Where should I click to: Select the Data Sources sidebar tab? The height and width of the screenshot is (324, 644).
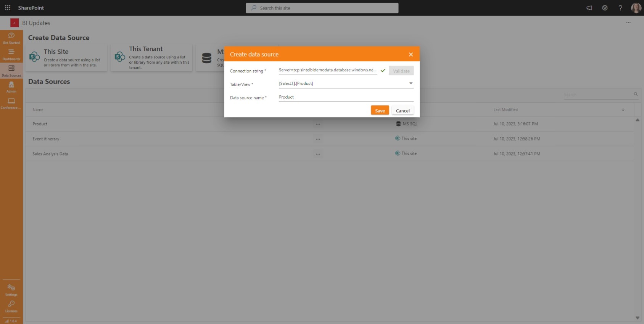[x=11, y=70]
